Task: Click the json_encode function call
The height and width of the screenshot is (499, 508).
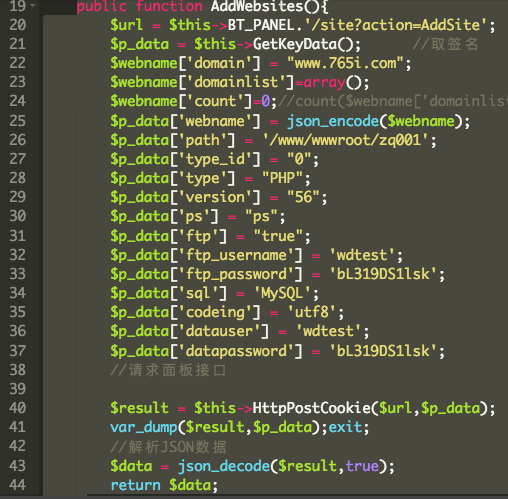Action: pos(333,121)
